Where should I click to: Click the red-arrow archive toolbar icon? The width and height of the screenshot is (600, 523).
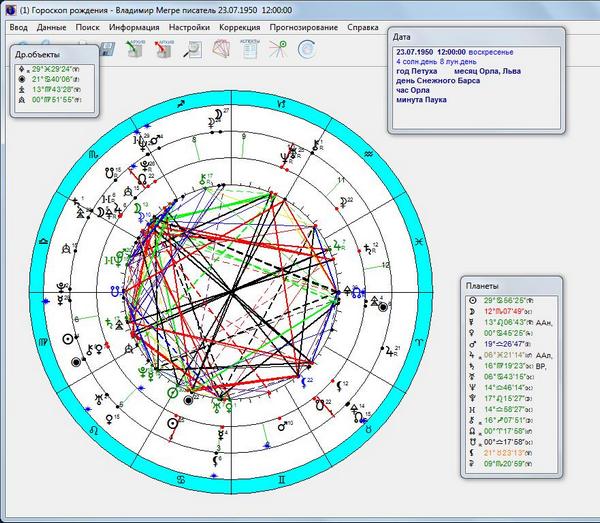point(163,49)
